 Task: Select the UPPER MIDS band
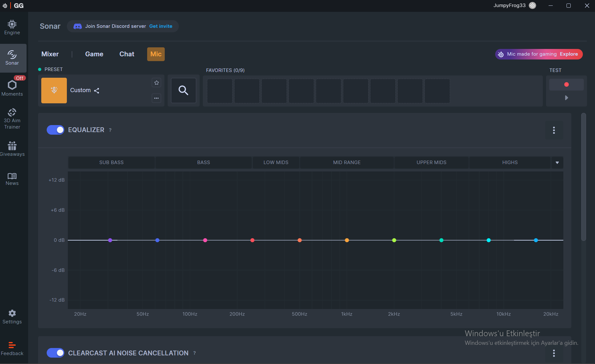pos(432,162)
